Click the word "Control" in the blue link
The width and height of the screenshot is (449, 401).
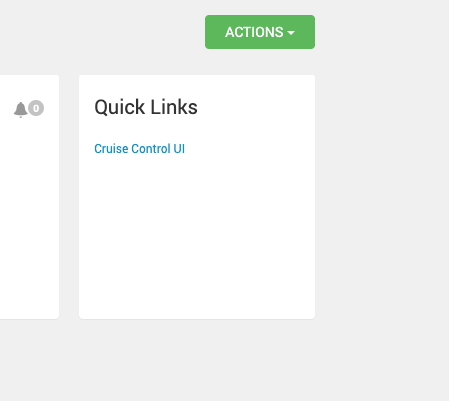coord(151,149)
